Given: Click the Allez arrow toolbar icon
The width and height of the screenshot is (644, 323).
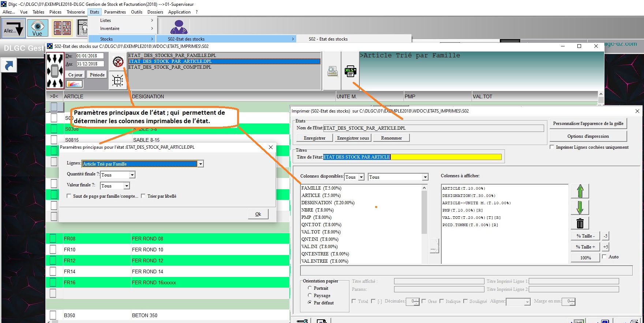Looking at the screenshot, I should (x=14, y=28).
